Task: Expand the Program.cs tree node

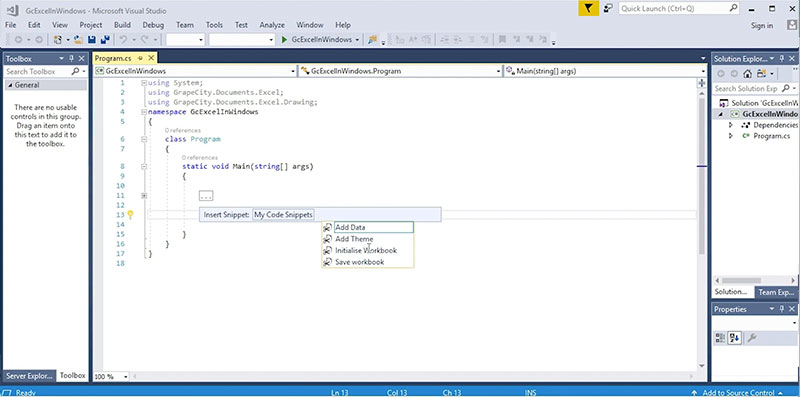Action: point(730,136)
